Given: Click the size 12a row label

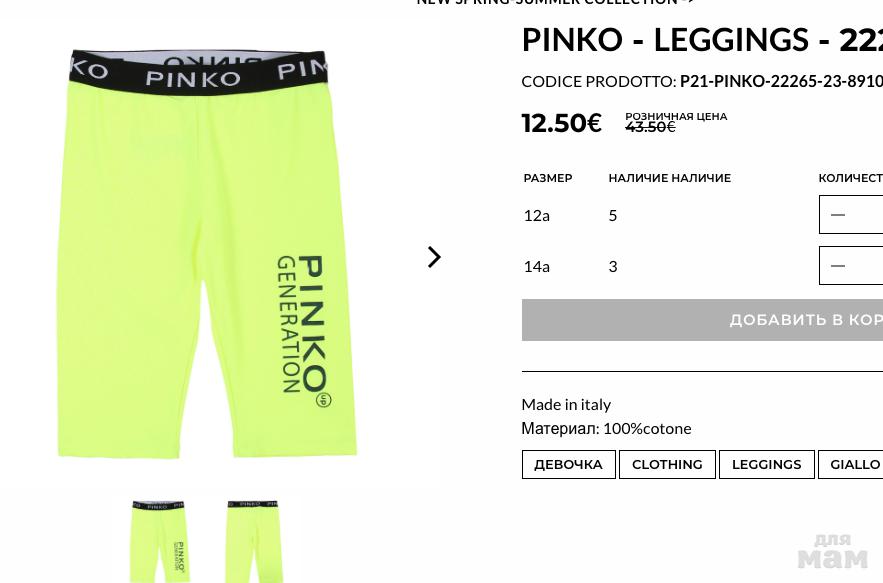Looking at the screenshot, I should (x=536, y=216).
